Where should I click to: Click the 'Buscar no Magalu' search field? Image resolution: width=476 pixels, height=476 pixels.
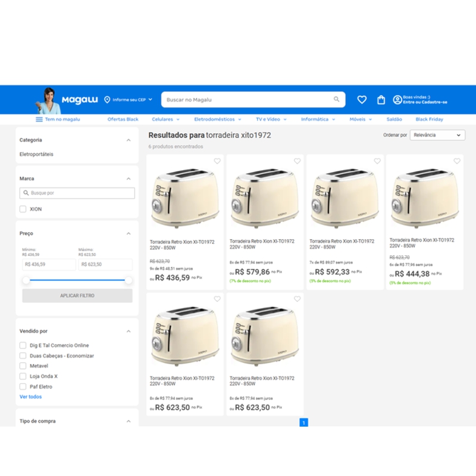tap(247, 99)
